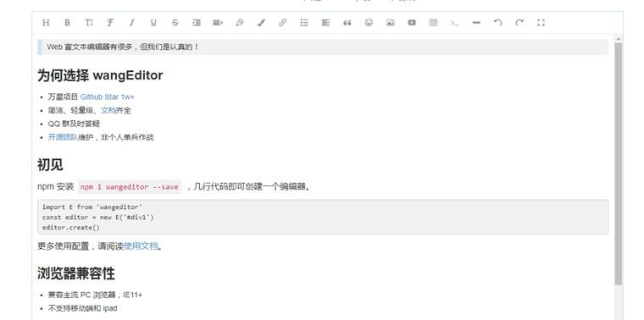Click the 浏览器兼容性 heading

[x=76, y=273]
